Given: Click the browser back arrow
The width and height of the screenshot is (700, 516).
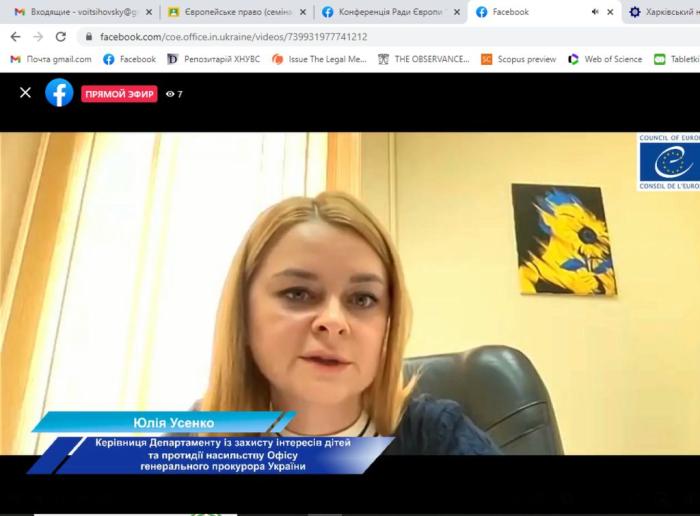Looking at the screenshot, I should 15,37.
